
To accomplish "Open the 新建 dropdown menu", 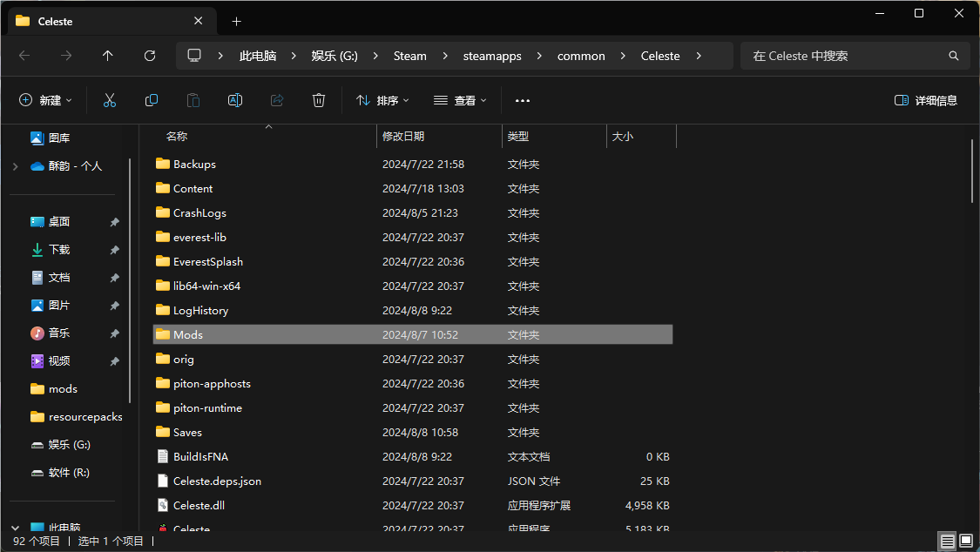I will point(46,100).
